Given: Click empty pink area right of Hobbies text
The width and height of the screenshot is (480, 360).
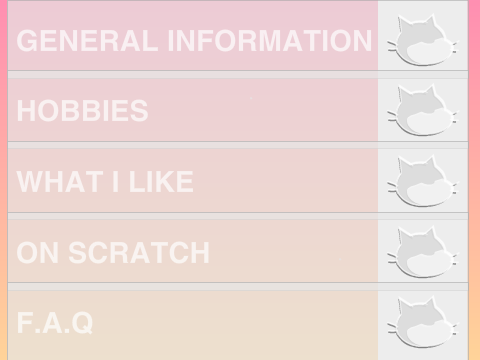Looking at the screenshot, I should (x=263, y=110).
